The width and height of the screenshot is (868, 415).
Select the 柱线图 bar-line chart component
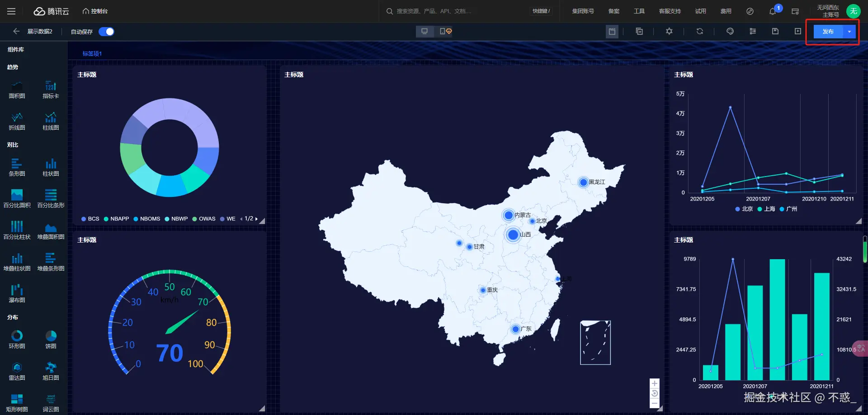pos(51,121)
